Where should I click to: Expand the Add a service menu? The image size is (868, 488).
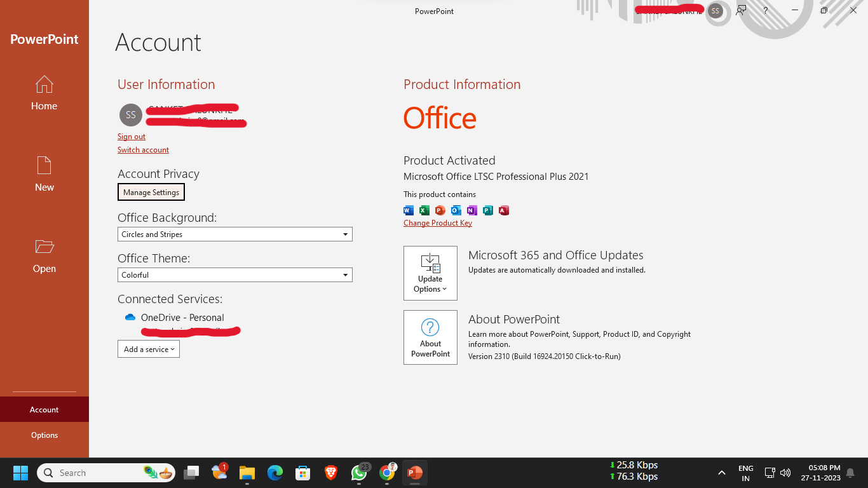(149, 349)
